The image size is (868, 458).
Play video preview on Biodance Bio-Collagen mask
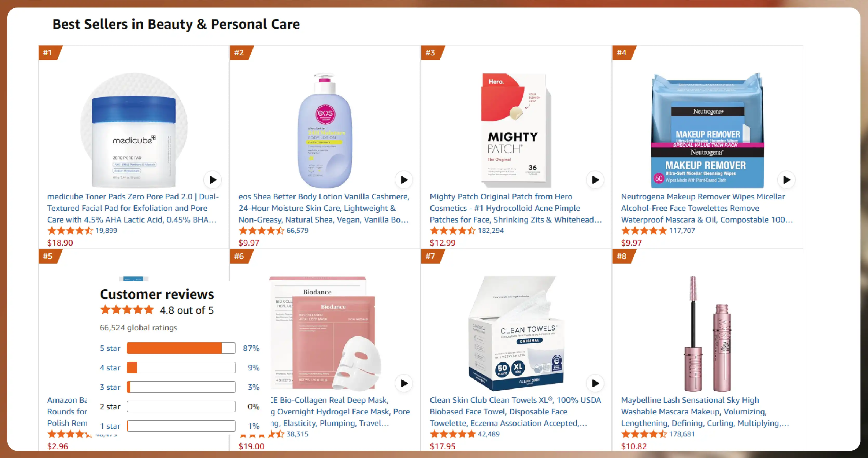(x=404, y=383)
